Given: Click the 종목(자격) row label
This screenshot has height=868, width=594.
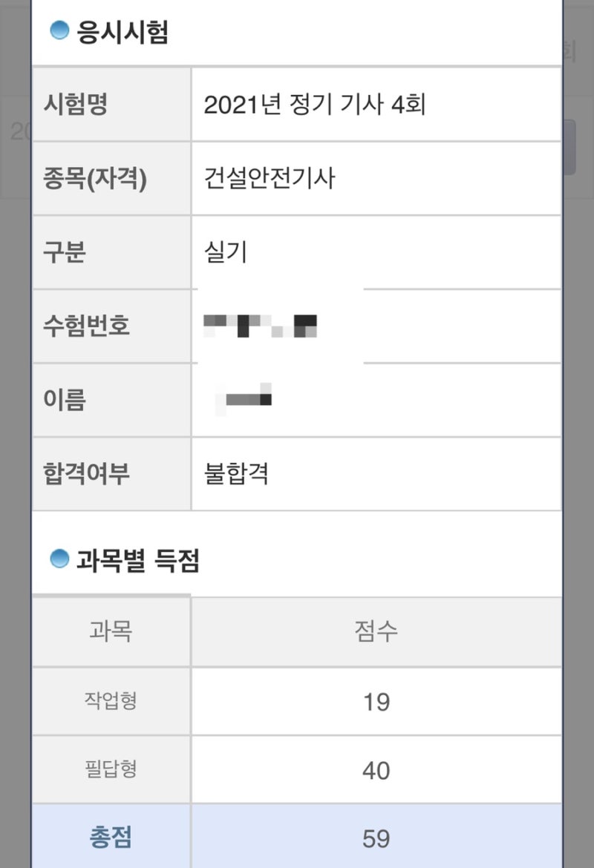Looking at the screenshot, I should pyautogui.click(x=95, y=178).
